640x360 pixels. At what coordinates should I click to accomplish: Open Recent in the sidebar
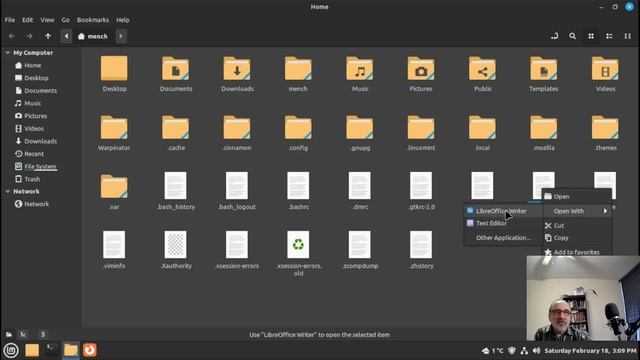coord(34,154)
